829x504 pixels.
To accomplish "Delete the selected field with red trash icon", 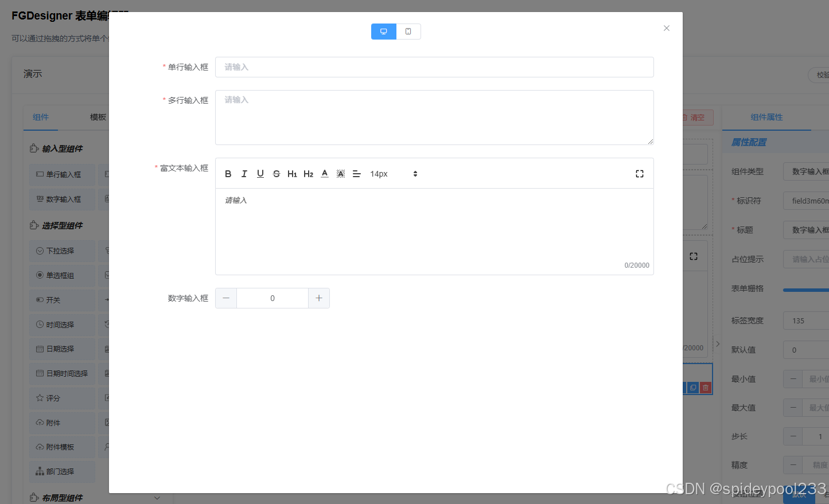I will pyautogui.click(x=706, y=388).
